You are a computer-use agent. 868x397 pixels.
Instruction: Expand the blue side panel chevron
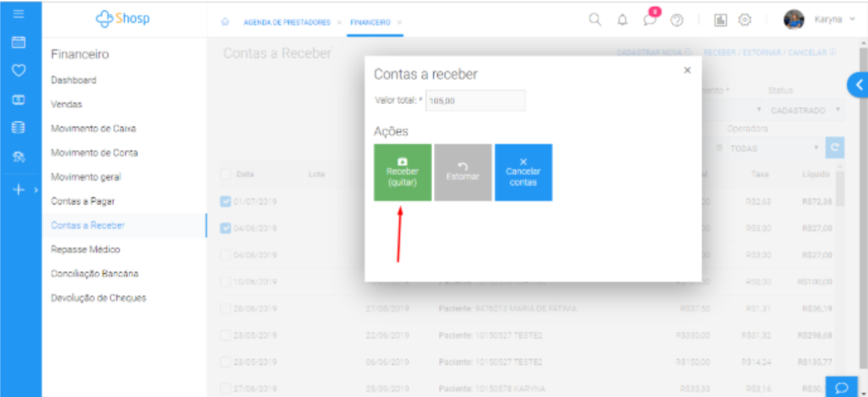coord(858,85)
